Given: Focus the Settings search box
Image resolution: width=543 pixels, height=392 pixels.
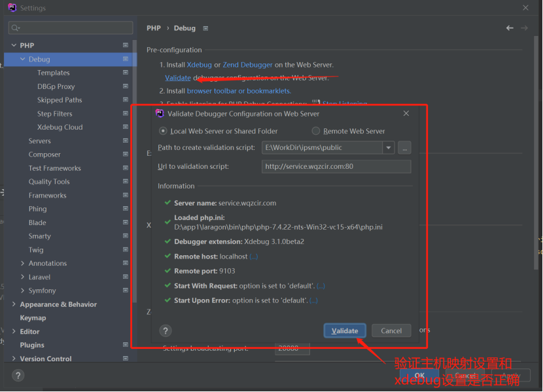Looking at the screenshot, I should click(71, 27).
